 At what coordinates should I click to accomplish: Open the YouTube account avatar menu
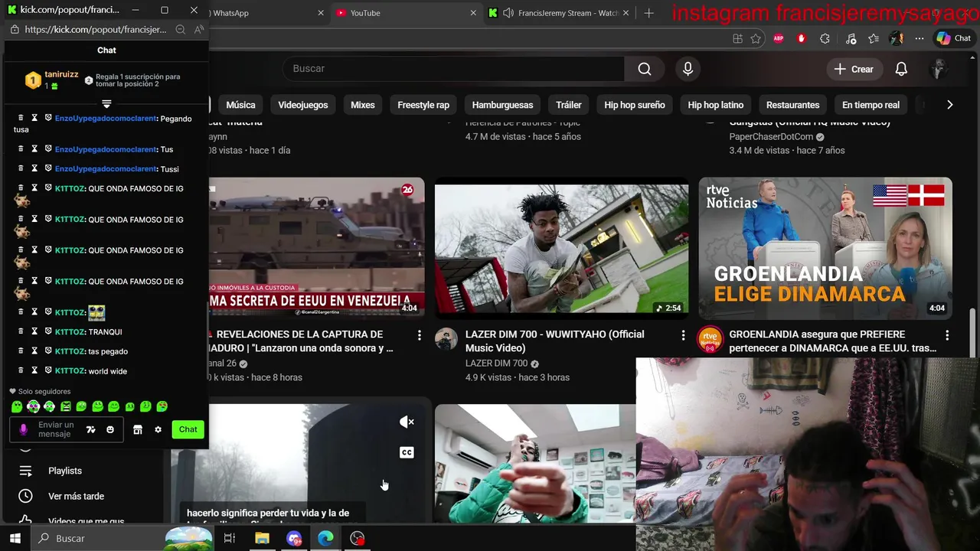(x=938, y=69)
